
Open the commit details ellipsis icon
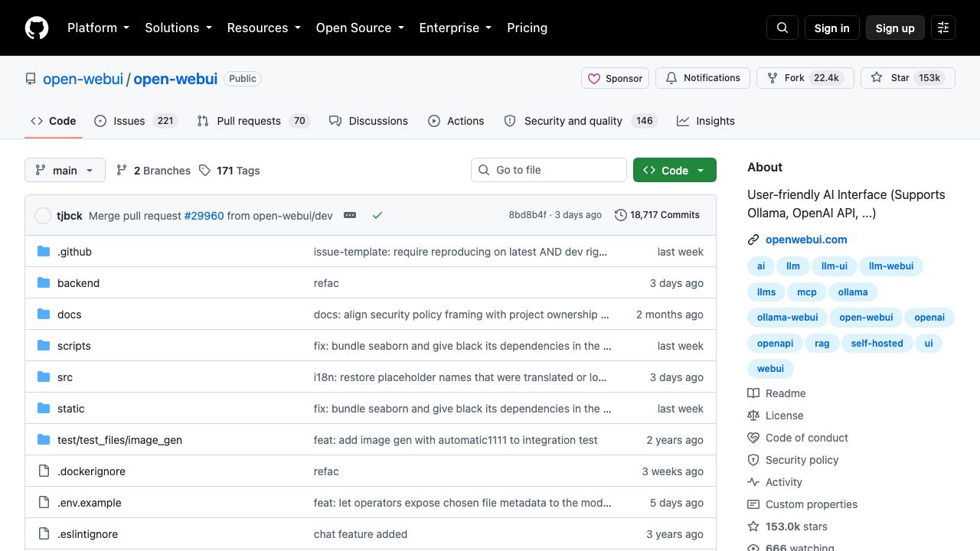pos(350,215)
